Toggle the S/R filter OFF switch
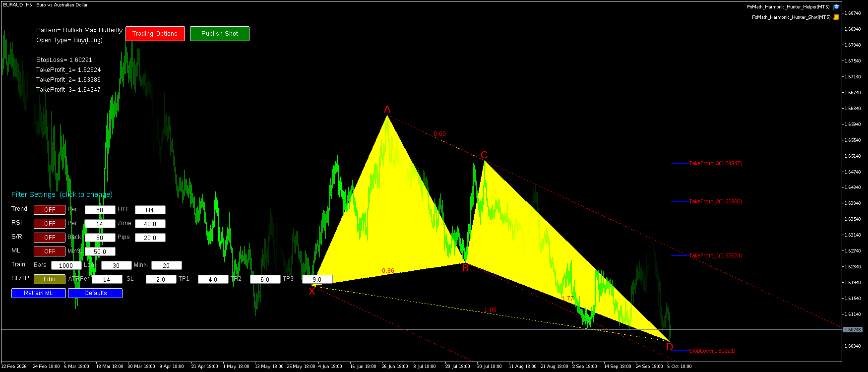The image size is (868, 372). (x=50, y=238)
